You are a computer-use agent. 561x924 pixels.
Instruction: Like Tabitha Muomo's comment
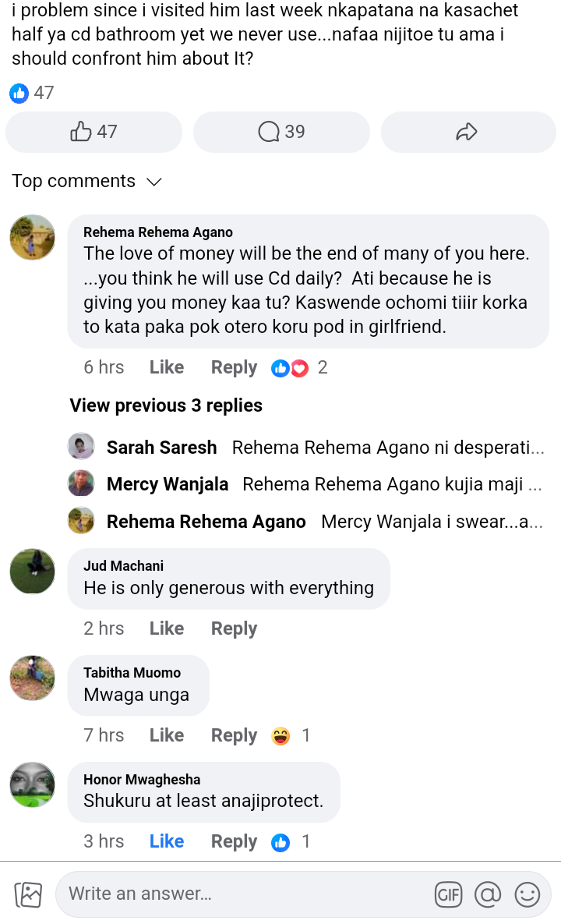167,735
